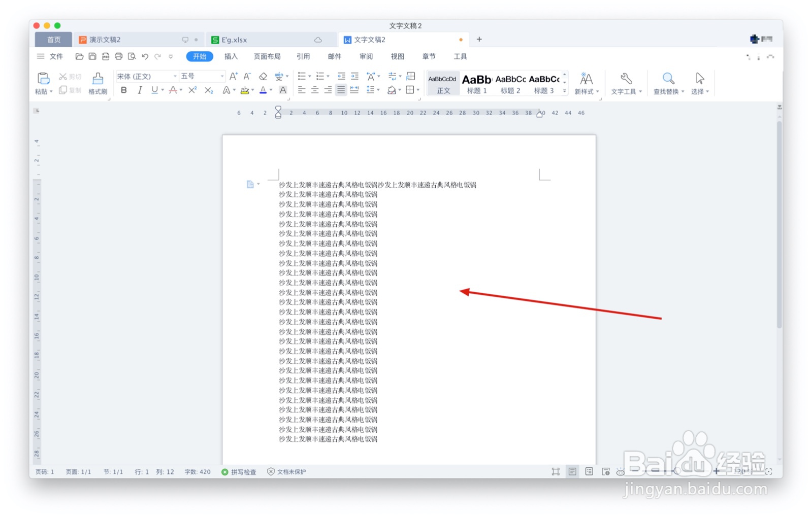This screenshot has height=517, width=812.
Task: Open a new tab with the plus button
Action: click(479, 40)
